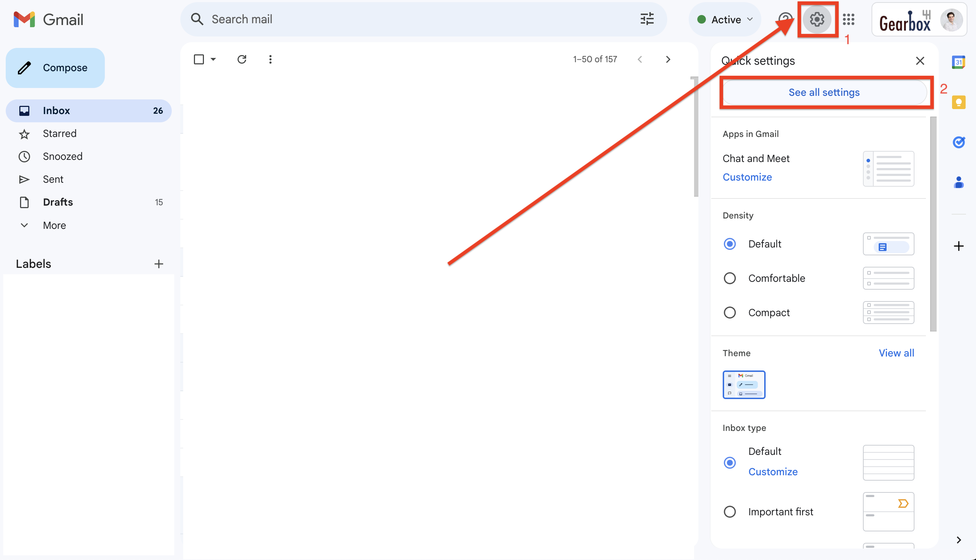976x560 pixels.
Task: Open the Active status dropdown
Action: pos(724,19)
